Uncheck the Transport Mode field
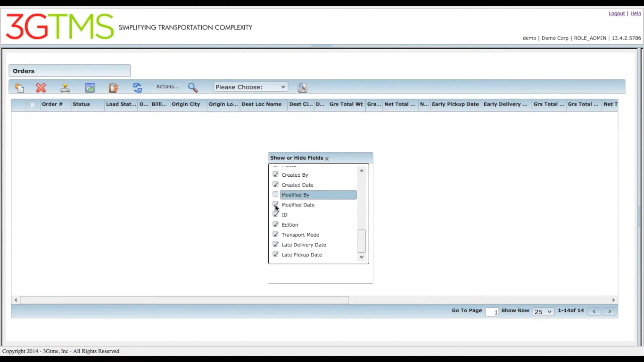Image resolution: width=644 pixels, height=362 pixels. [x=275, y=234]
